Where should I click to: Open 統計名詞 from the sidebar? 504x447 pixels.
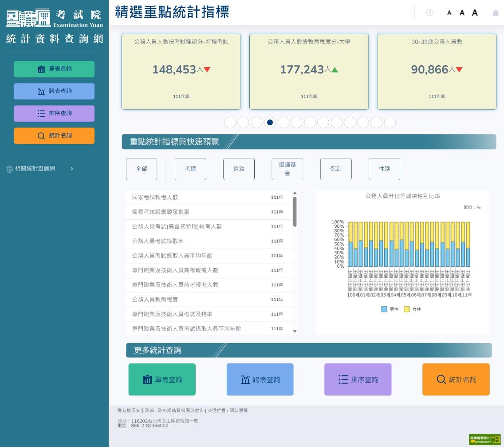pyautogui.click(x=54, y=136)
